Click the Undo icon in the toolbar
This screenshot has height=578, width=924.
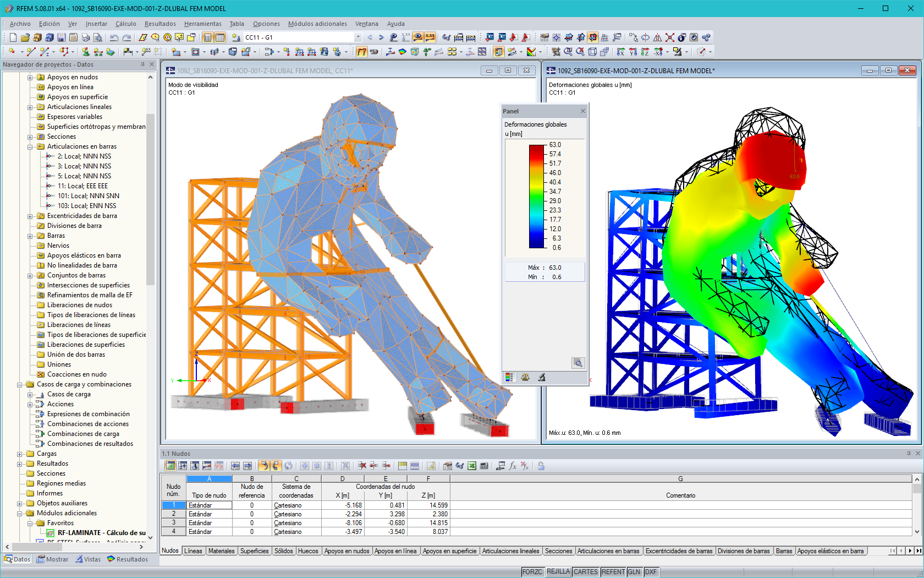tap(114, 37)
